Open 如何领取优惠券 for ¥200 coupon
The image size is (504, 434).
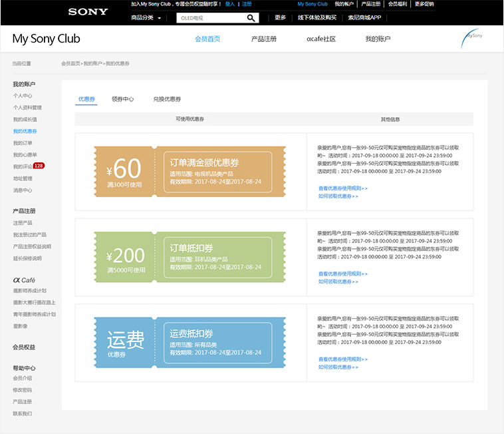click(x=338, y=282)
